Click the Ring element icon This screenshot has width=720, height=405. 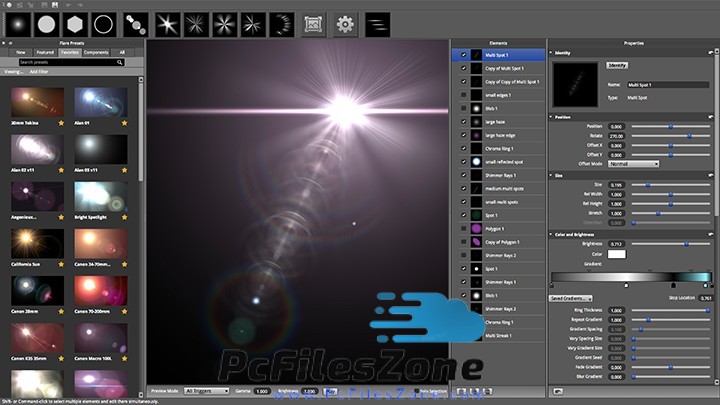tap(104, 22)
